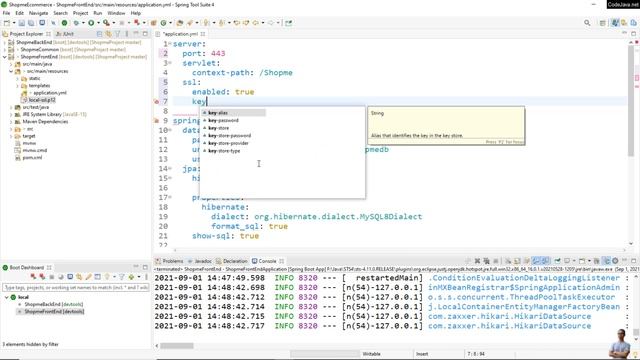Toggle Link with Editor in Project Explorer
Image resolution: width=640 pixels, height=360 pixels.
point(108,34)
